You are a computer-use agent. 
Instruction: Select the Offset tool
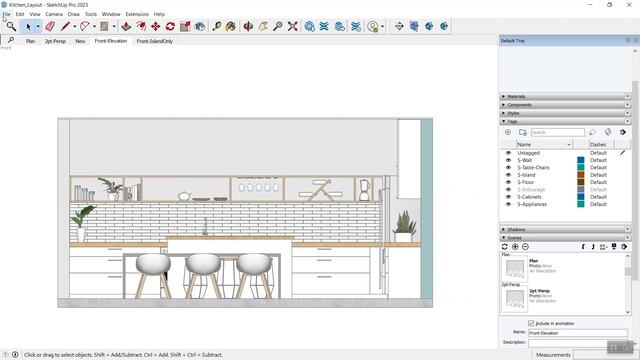tap(141, 27)
